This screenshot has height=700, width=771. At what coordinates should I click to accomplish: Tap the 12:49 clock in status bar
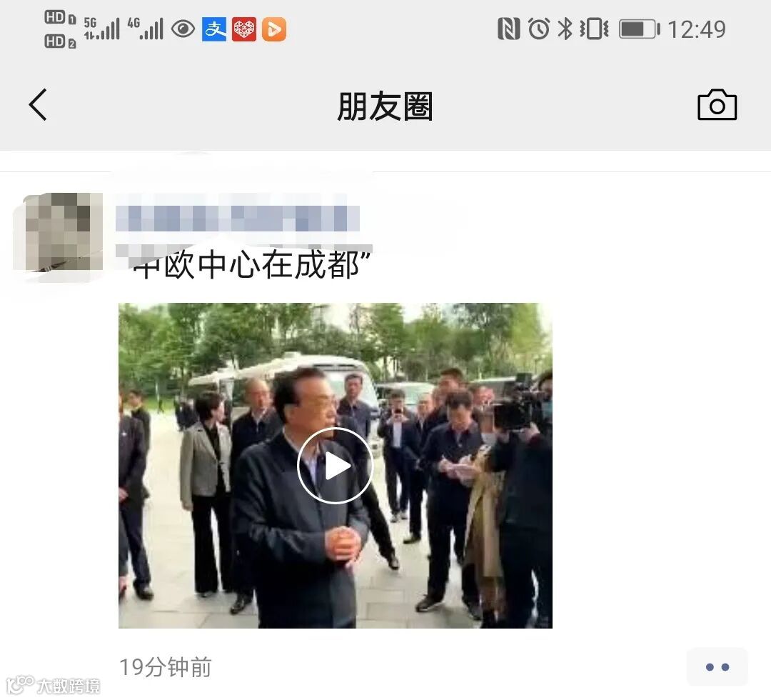tap(697, 29)
